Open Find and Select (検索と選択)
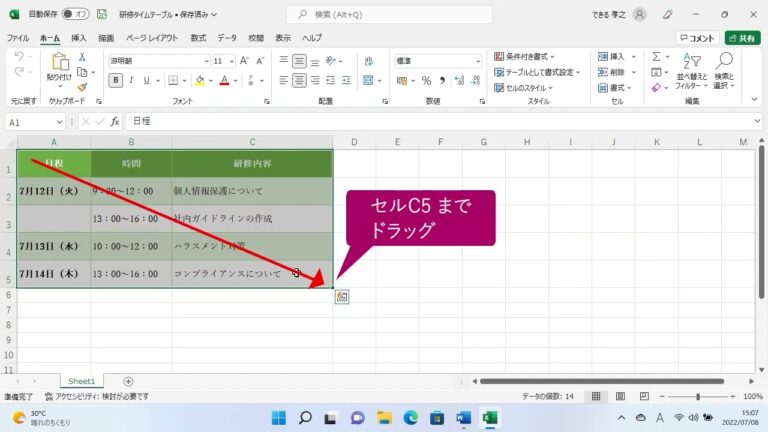Viewport: 768px width, 432px height. click(x=724, y=71)
